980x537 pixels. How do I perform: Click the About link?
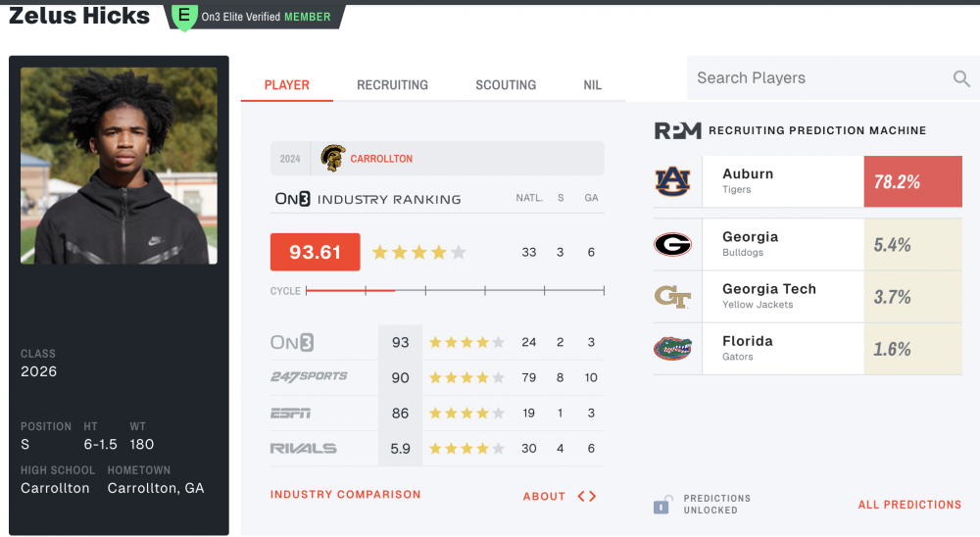pyautogui.click(x=544, y=496)
